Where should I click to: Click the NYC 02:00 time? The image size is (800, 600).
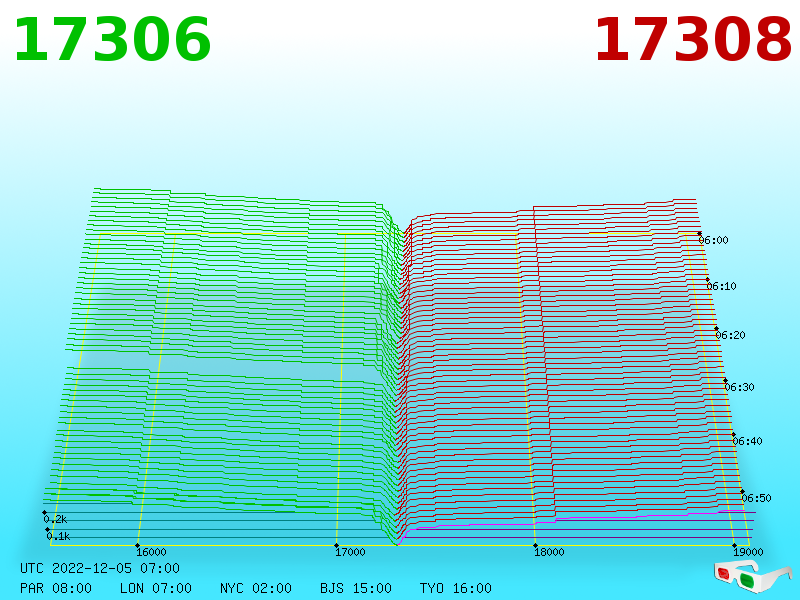256,588
